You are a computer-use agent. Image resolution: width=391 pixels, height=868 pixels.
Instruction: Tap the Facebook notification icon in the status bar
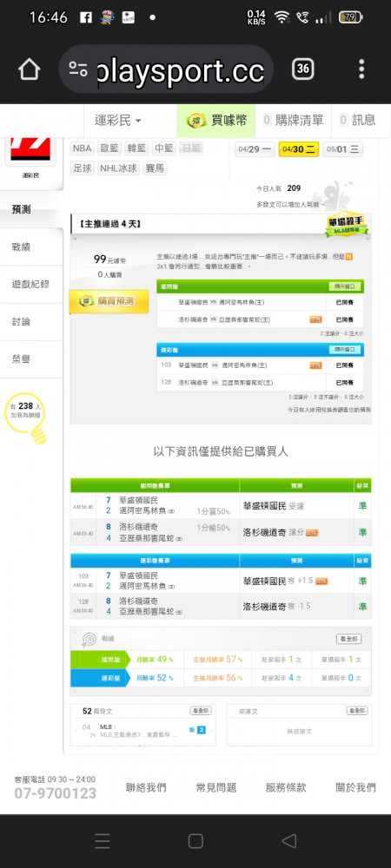pyautogui.click(x=86, y=17)
